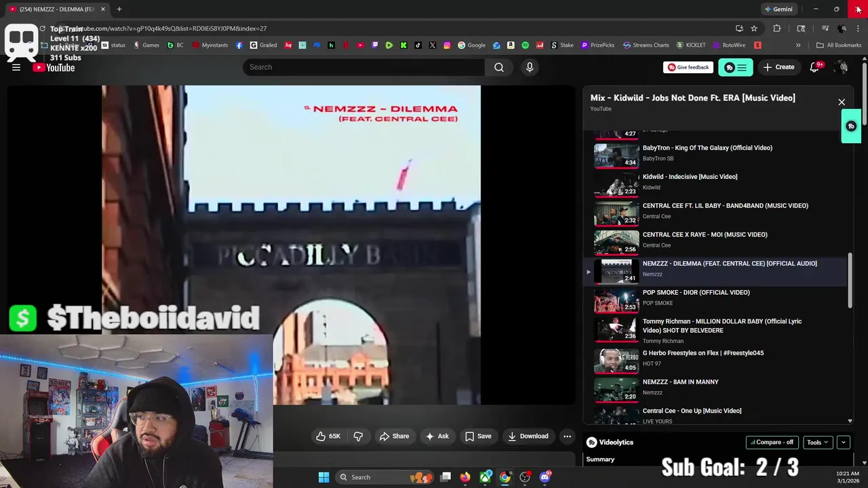Click the TubeBuddy teal menu button
Viewport: 868px width, 488px height.
[736, 67]
